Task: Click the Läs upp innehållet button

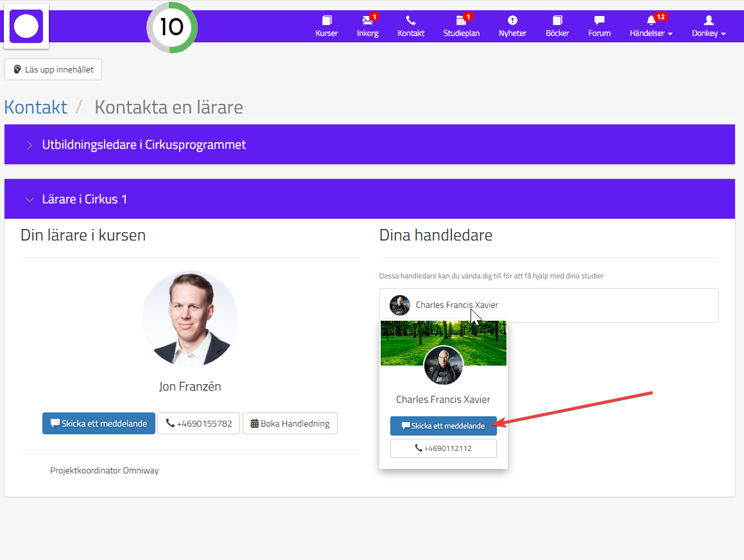Action: pyautogui.click(x=53, y=69)
